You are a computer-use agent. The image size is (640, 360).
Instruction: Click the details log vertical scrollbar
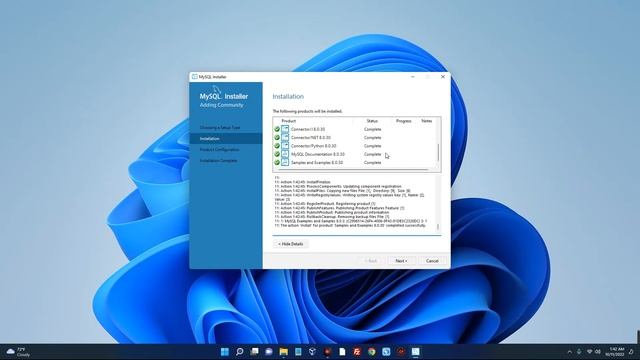click(x=438, y=227)
